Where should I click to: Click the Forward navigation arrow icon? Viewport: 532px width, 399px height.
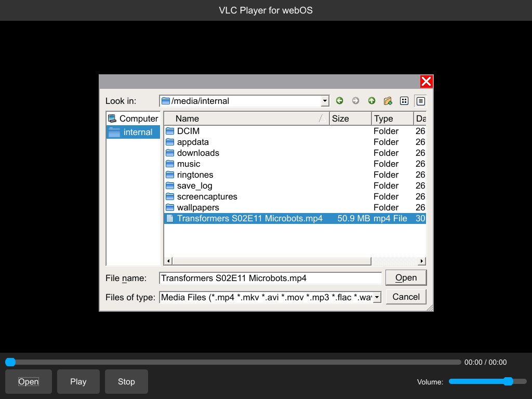(x=356, y=101)
